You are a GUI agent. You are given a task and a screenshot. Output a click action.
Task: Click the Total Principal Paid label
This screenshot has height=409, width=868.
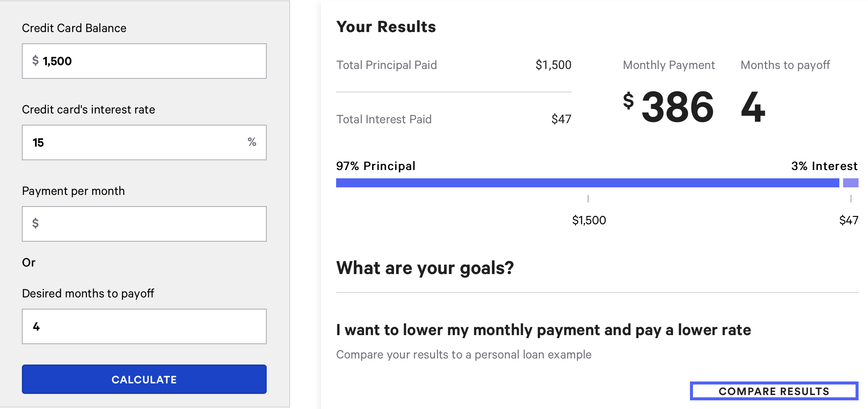tap(386, 65)
